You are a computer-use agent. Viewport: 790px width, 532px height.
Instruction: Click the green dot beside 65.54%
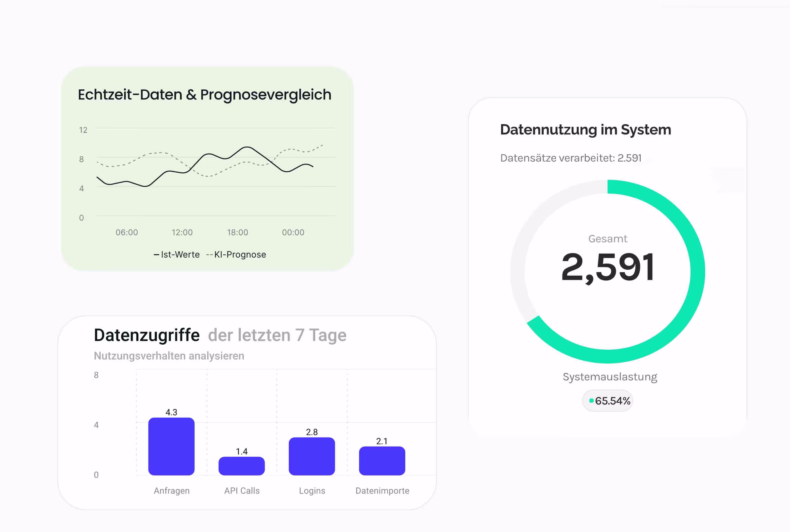pos(591,401)
